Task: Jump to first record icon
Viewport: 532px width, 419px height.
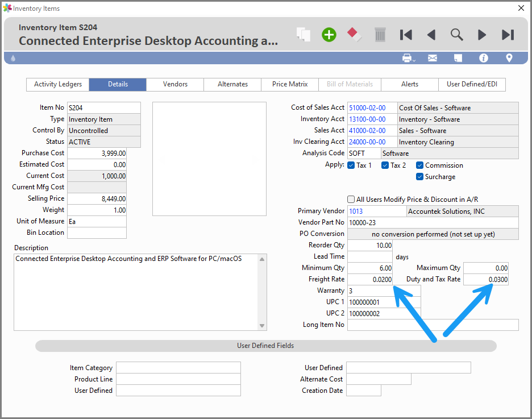Action: pos(406,35)
